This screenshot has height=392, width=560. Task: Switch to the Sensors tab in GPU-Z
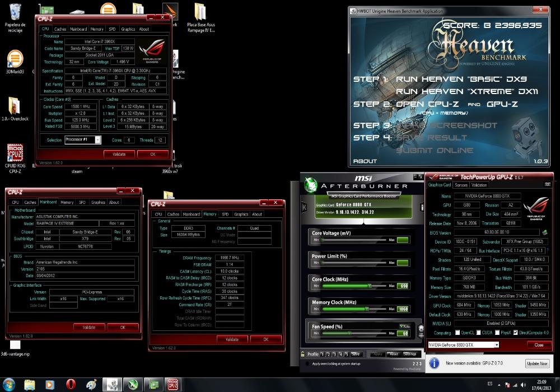461,185
